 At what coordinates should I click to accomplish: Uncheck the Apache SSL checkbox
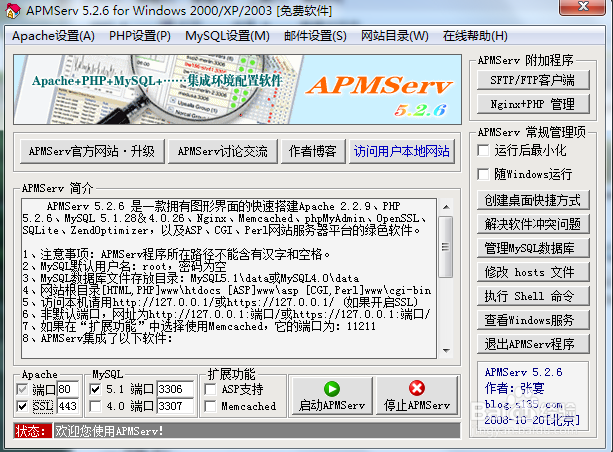(x=22, y=406)
